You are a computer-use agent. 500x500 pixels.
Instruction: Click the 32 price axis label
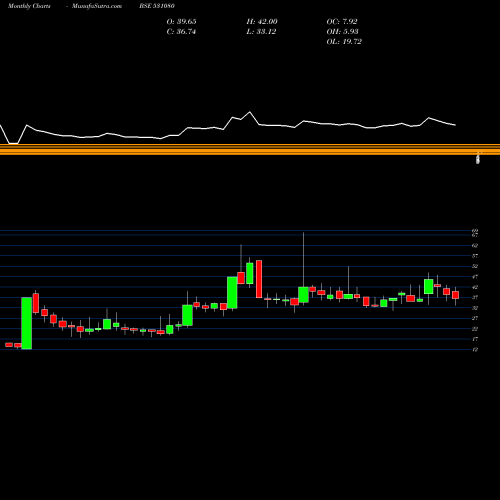click(x=475, y=308)
